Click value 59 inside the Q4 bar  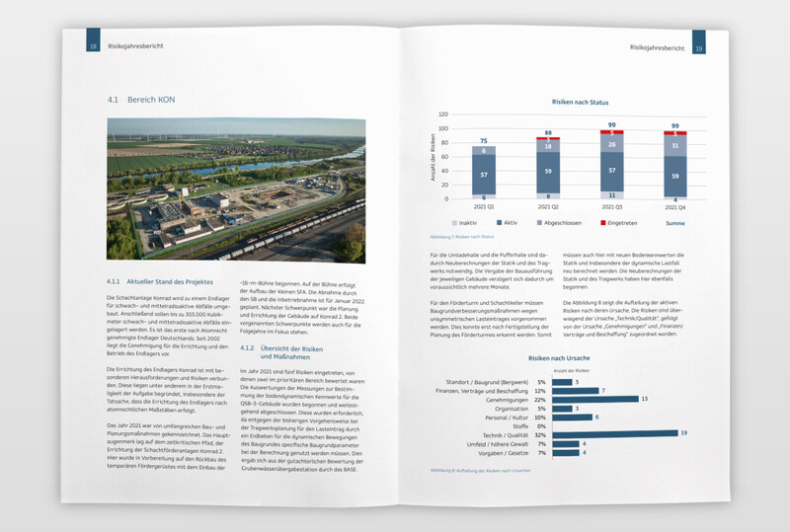(675, 177)
